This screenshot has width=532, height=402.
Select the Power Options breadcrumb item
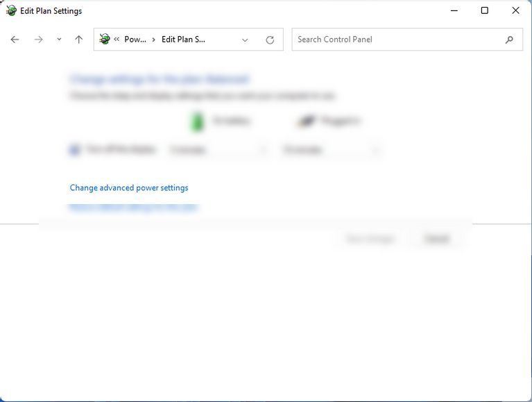pos(135,40)
